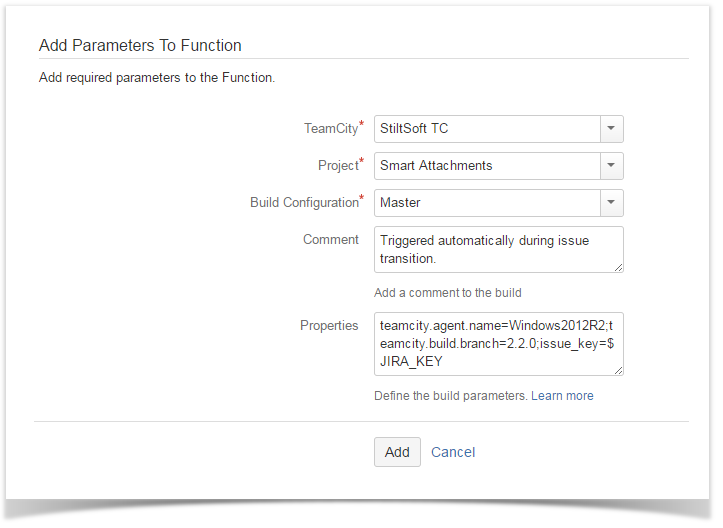
Task: Expand the Project dropdown arrow
Action: [611, 166]
